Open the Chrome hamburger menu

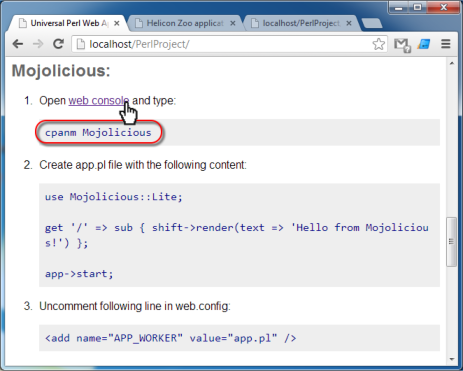(446, 44)
